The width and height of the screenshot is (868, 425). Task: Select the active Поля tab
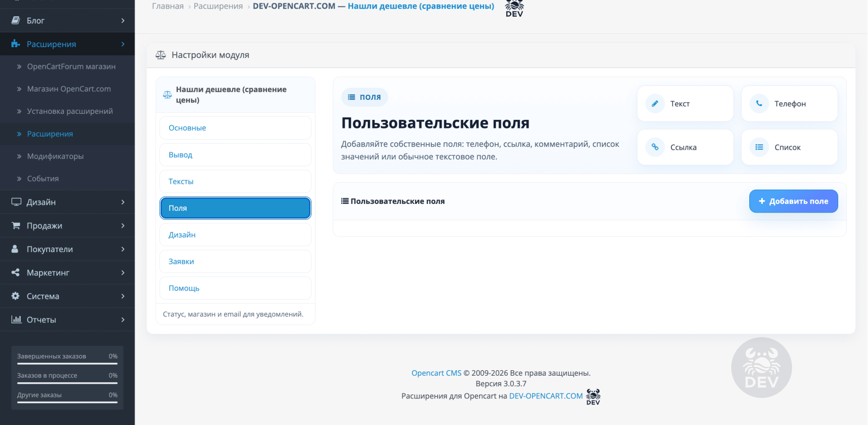(x=235, y=208)
